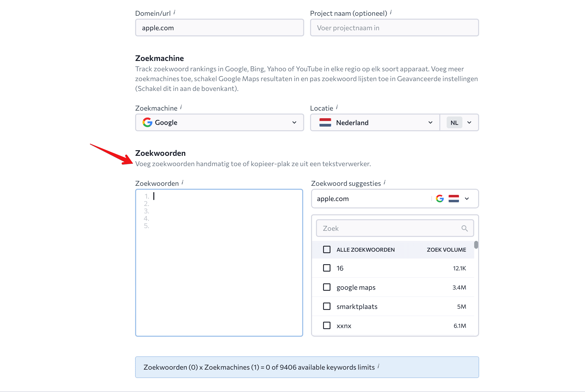Open the Google Zoekmachine dropdown
Viewport: 585px width, 392px height.
point(219,122)
